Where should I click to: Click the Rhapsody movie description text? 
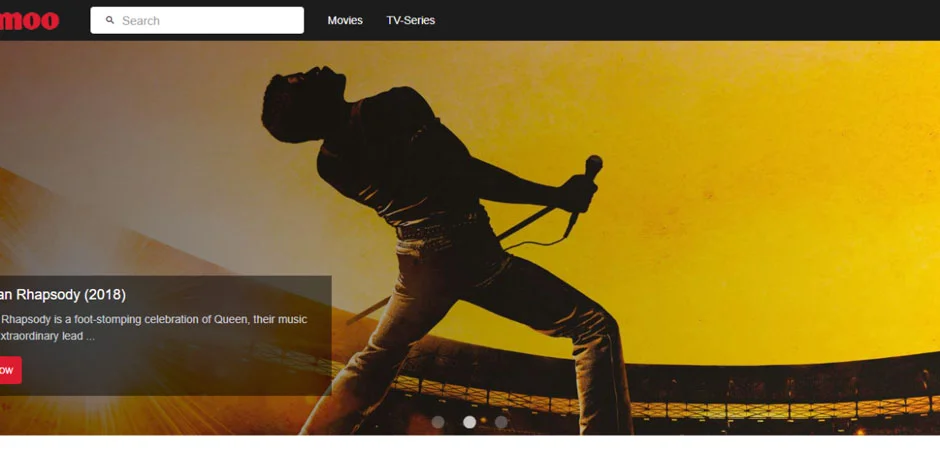[153, 327]
